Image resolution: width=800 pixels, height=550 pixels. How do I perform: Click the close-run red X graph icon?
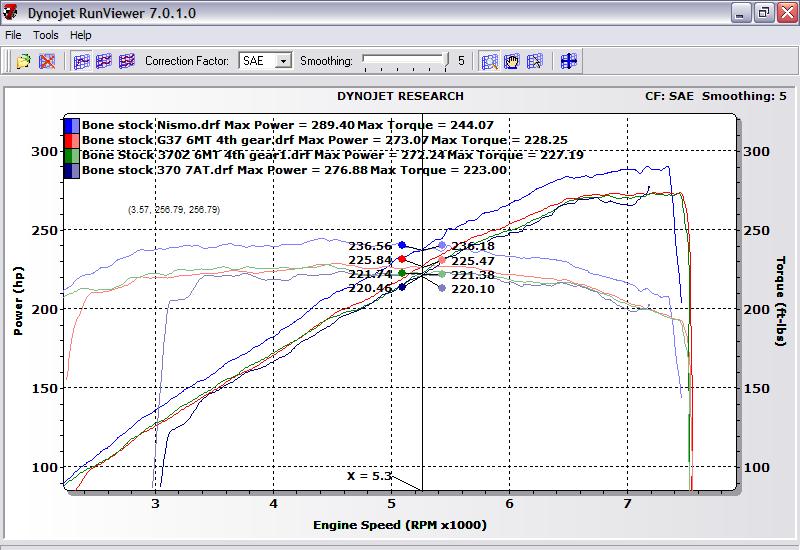point(46,61)
